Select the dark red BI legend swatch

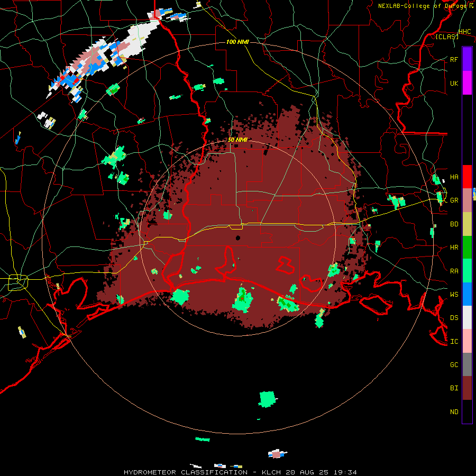[467, 388]
